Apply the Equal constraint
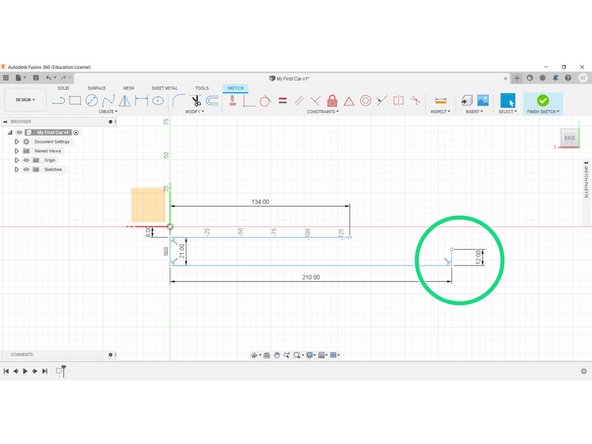Viewport: 592px width, 444px height. coord(282,101)
